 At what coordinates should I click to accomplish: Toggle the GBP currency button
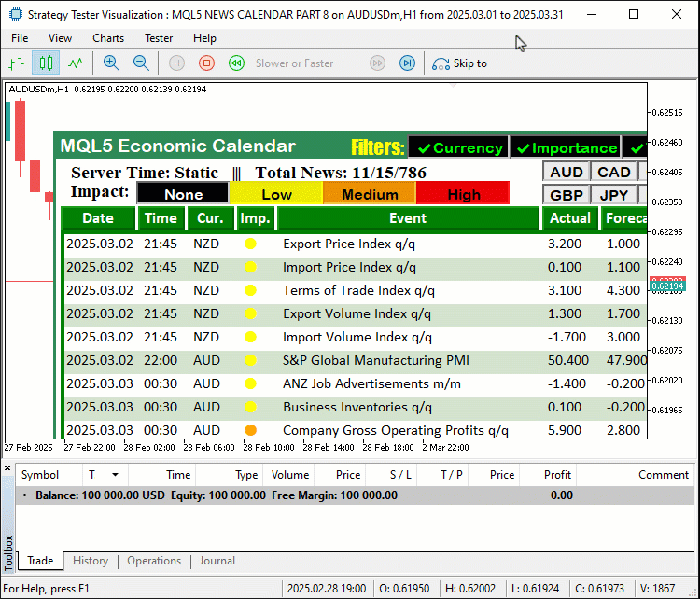[567, 195]
